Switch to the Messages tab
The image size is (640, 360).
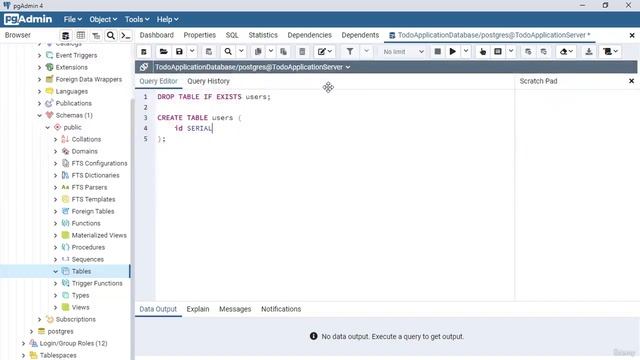(x=235, y=309)
